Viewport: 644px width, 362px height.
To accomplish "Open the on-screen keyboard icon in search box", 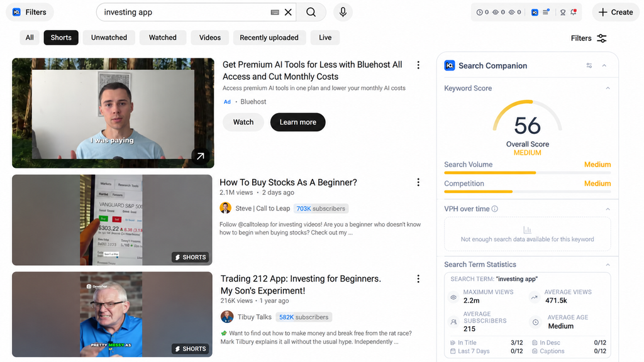I will click(275, 13).
